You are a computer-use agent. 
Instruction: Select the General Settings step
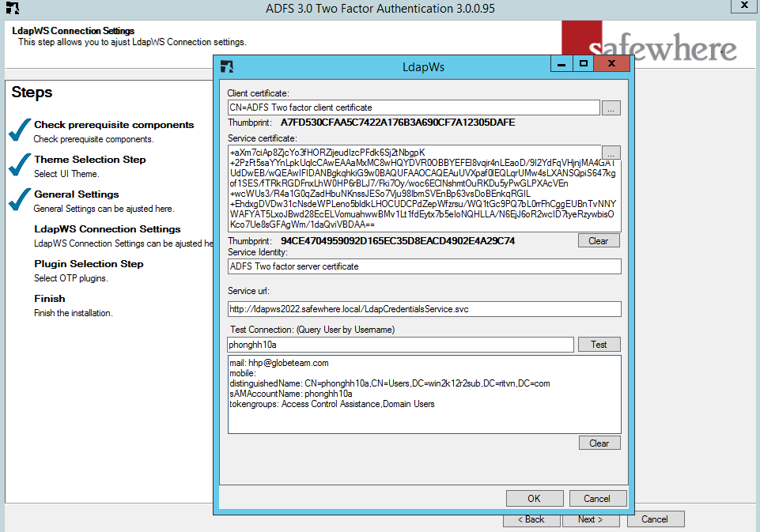[x=76, y=194]
